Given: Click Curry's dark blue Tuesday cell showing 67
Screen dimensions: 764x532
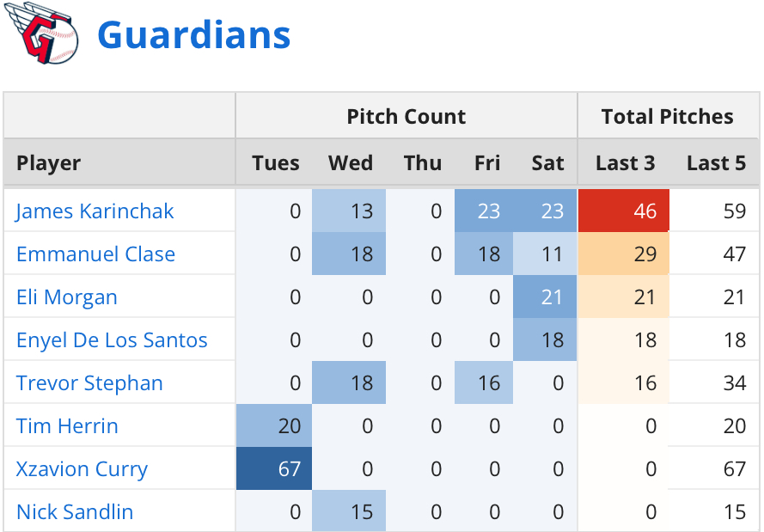Looking at the screenshot, I should click(275, 469).
